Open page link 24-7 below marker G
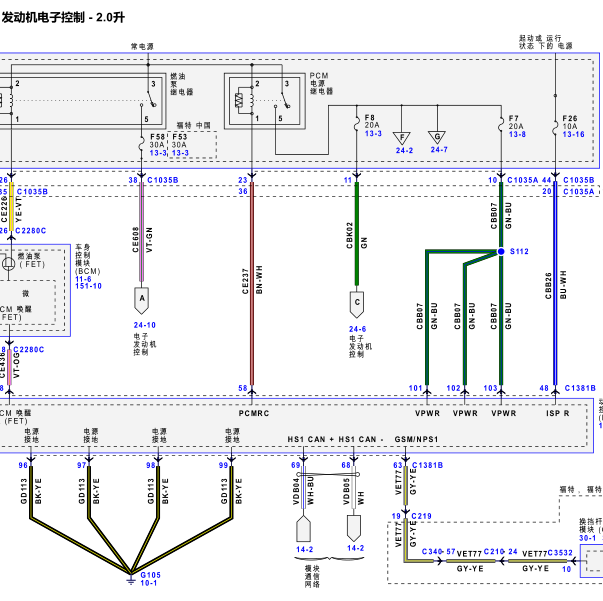 (x=439, y=150)
